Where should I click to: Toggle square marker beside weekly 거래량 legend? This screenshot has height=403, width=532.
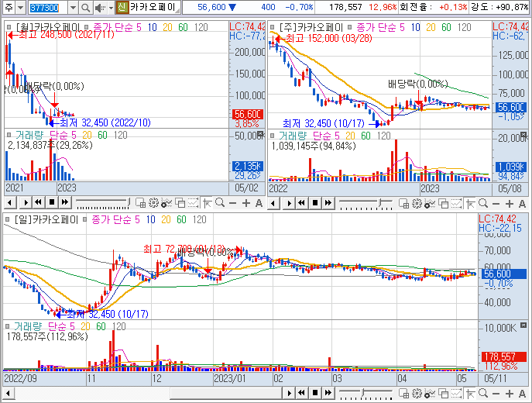(272, 136)
